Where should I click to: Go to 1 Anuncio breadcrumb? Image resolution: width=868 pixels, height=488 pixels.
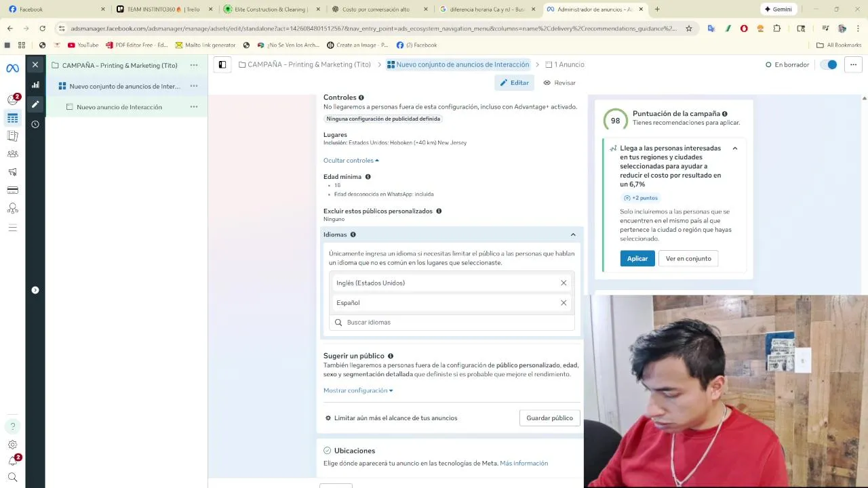[x=565, y=64]
